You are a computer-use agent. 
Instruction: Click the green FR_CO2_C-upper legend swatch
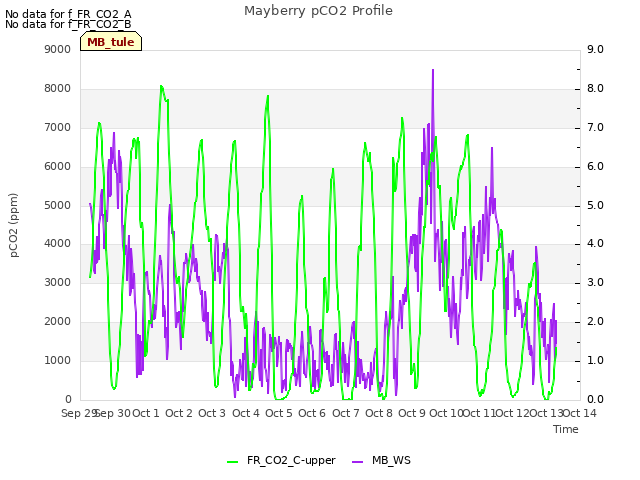[x=232, y=461]
